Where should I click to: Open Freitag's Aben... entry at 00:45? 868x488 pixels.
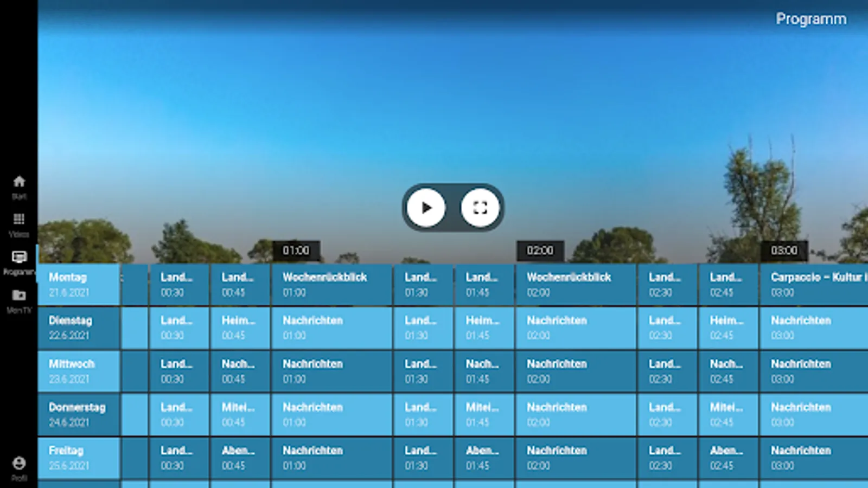(240, 458)
